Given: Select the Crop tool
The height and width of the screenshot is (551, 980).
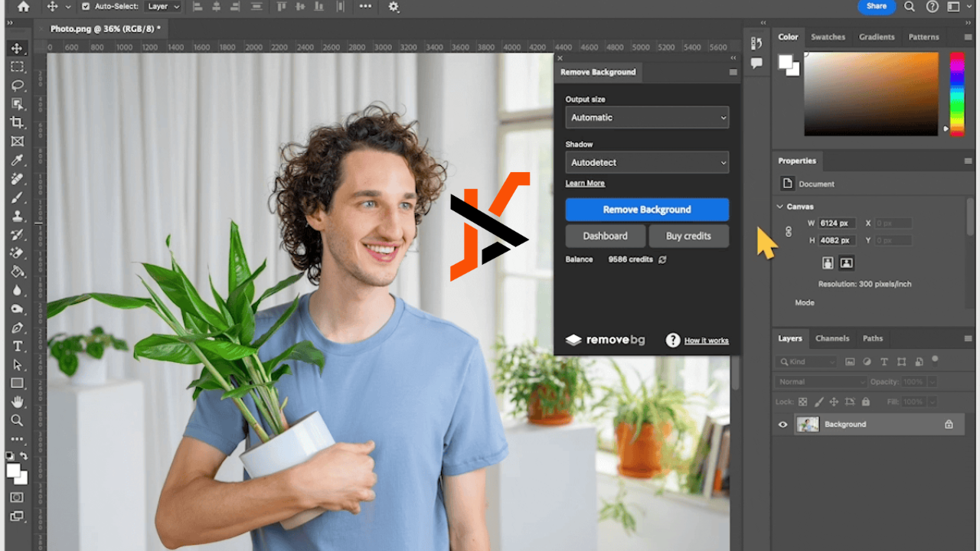Looking at the screenshot, I should click(17, 122).
